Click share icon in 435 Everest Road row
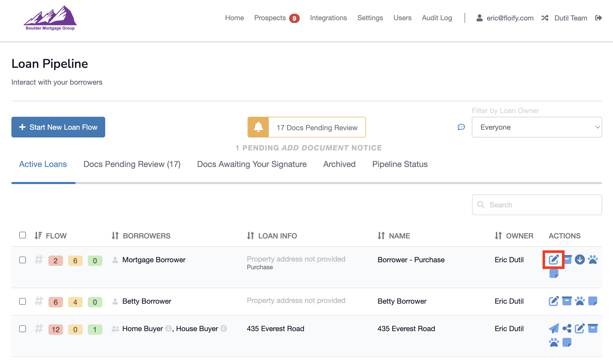This screenshot has height=364, width=613. coord(567,329)
